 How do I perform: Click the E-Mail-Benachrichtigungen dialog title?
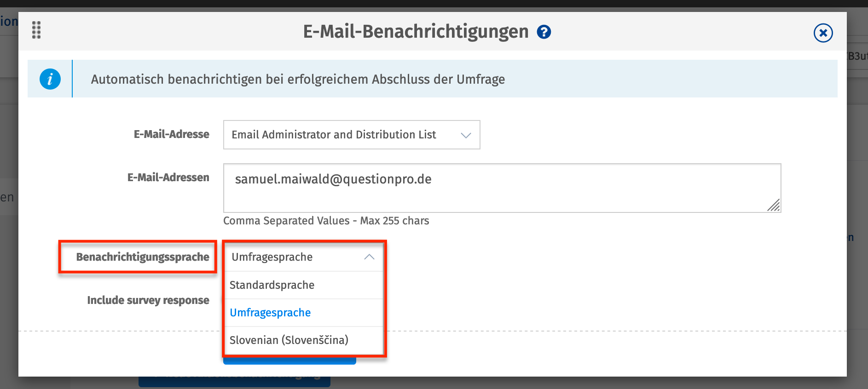click(416, 32)
